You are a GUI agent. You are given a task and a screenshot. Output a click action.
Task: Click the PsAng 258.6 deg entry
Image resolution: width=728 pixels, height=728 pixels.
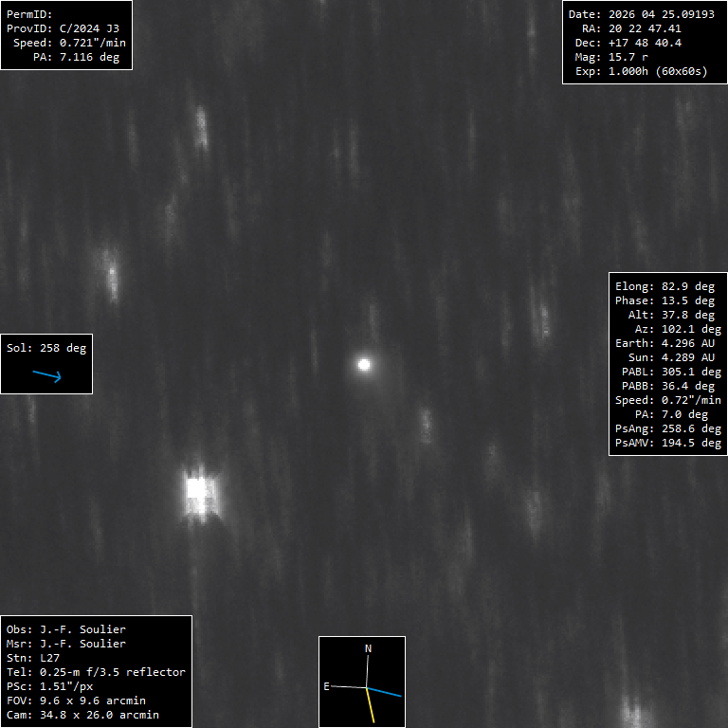(668, 428)
